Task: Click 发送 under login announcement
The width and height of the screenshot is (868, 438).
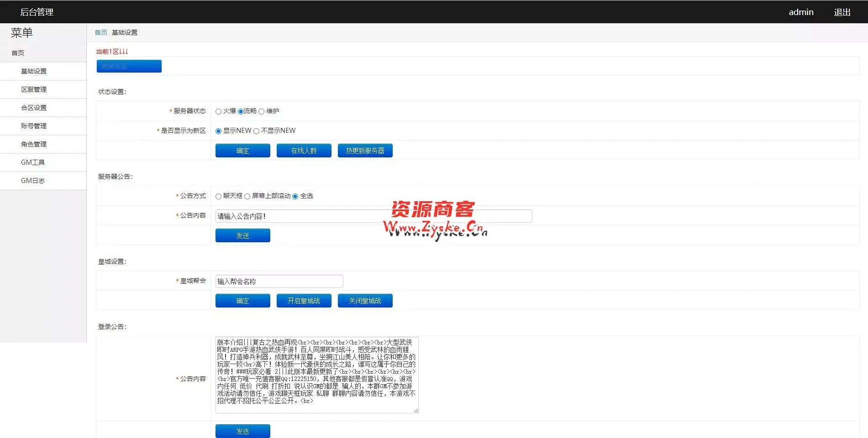Action: (243, 431)
